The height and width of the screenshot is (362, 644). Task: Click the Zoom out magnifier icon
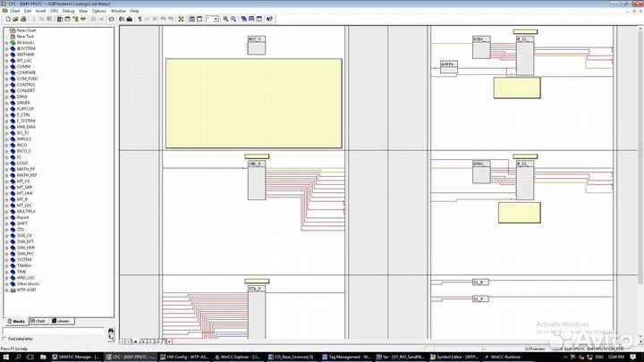point(234,19)
